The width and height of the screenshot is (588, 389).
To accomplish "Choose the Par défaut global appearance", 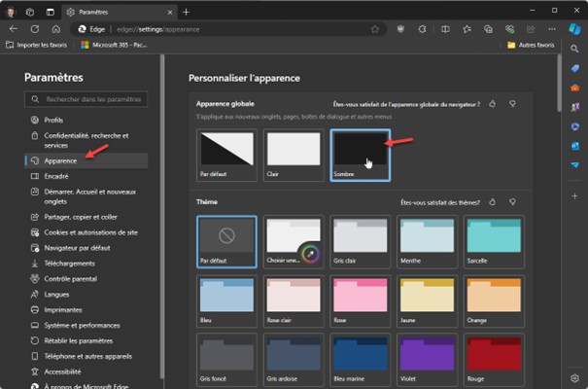I will [225, 155].
